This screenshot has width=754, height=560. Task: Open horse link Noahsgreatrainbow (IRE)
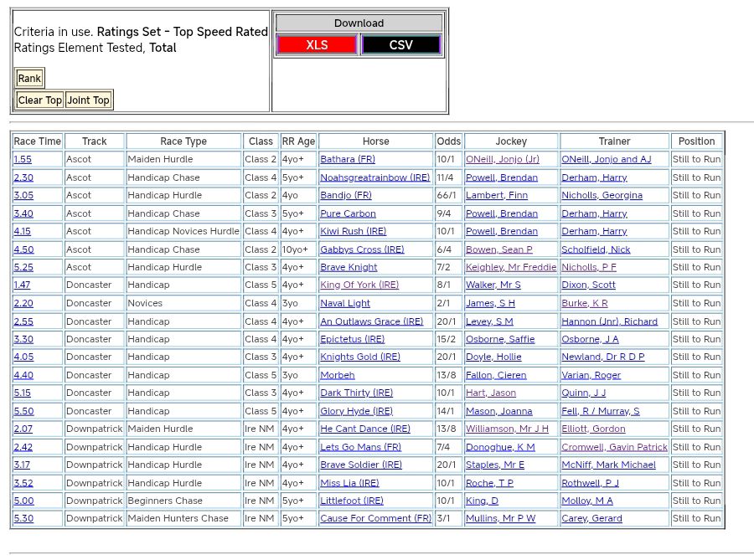pos(374,177)
